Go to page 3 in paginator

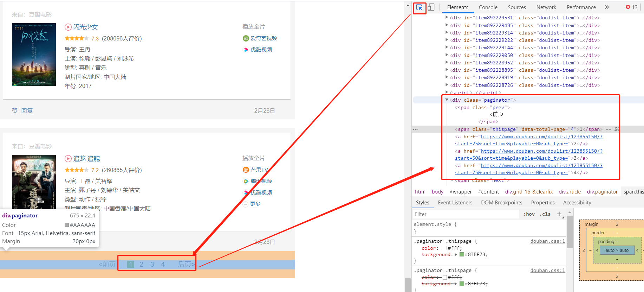click(152, 264)
